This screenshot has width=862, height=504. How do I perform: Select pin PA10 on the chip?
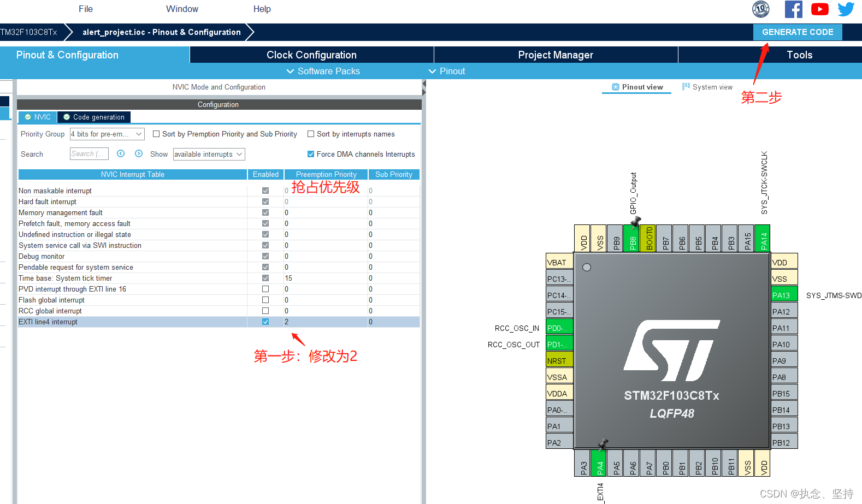coord(784,344)
